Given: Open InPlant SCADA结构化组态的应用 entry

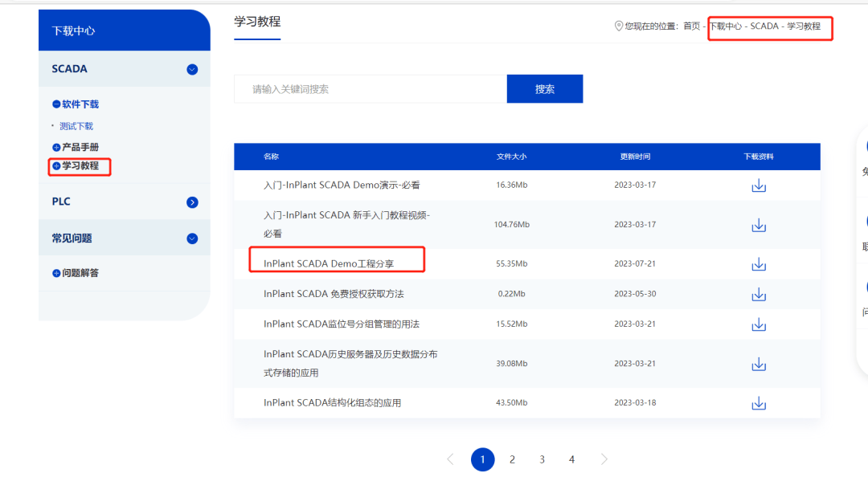Looking at the screenshot, I should coord(332,402).
